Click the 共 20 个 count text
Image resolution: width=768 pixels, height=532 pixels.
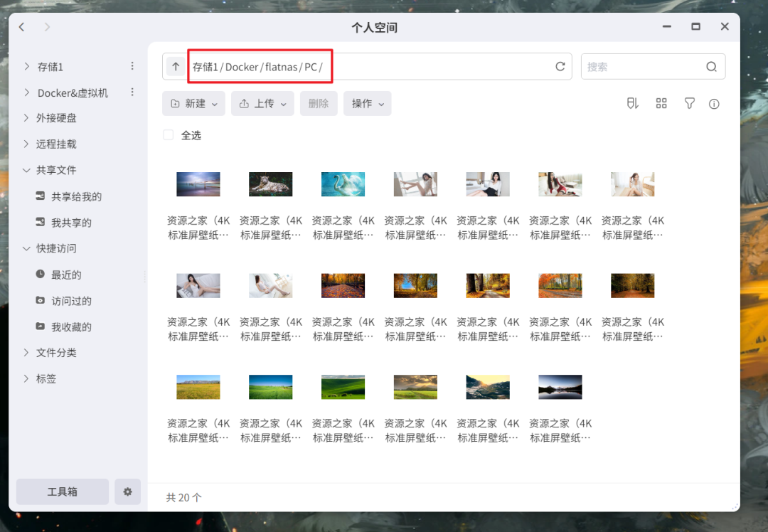(x=183, y=497)
